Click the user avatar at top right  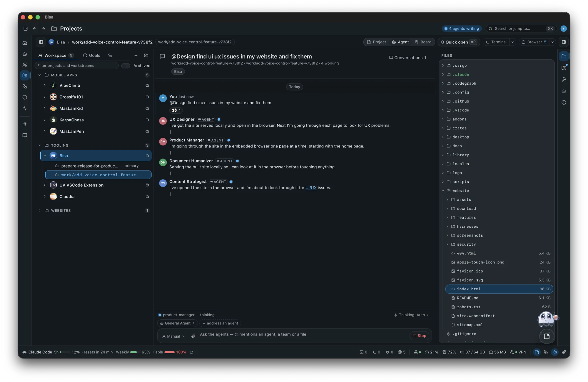[564, 29]
